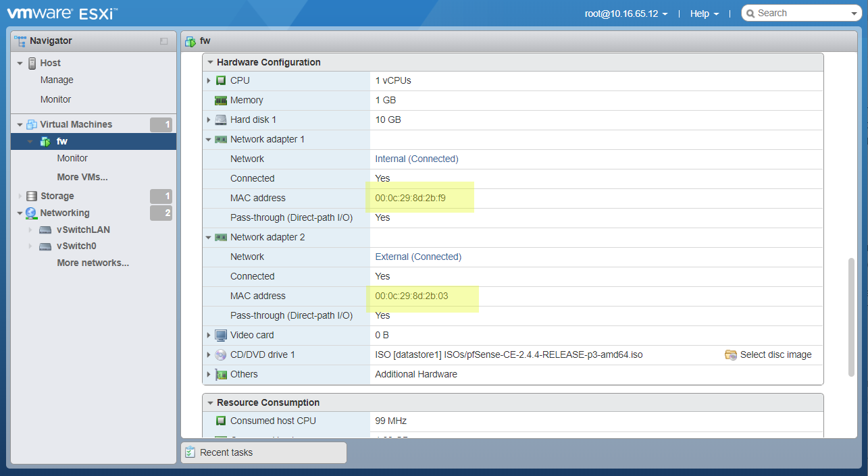This screenshot has height=476, width=868.
Task: Click the Memory module icon
Action: 221,100
